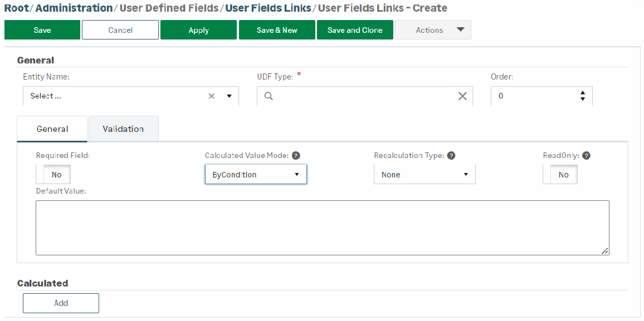Expand the Recalculation Type dropdown
The height and width of the screenshot is (321, 644).
[x=425, y=175]
